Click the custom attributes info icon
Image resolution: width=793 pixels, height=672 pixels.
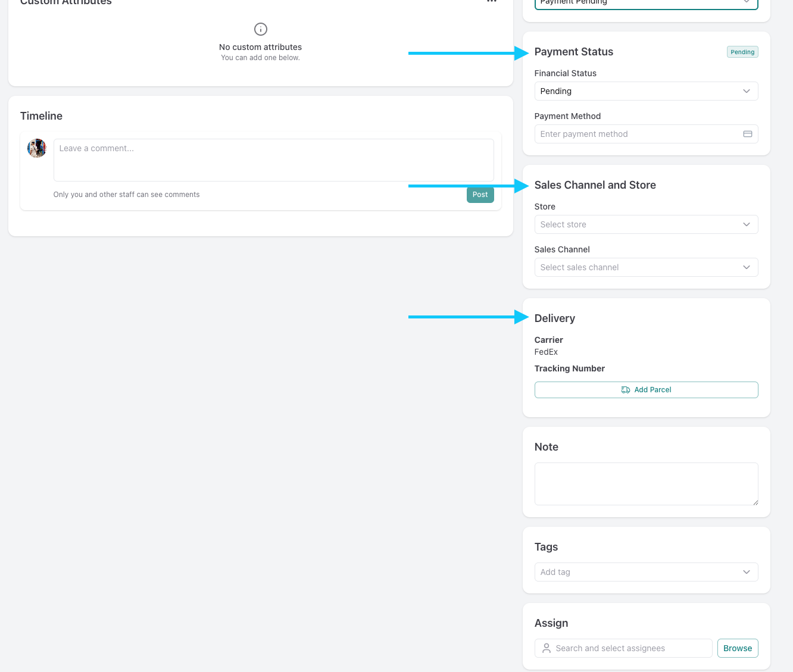[x=261, y=29]
